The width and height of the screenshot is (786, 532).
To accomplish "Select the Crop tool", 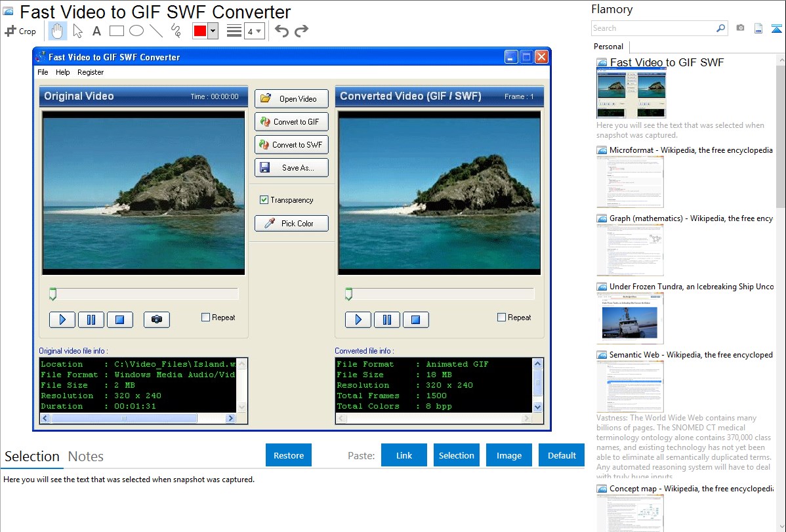I will point(20,31).
